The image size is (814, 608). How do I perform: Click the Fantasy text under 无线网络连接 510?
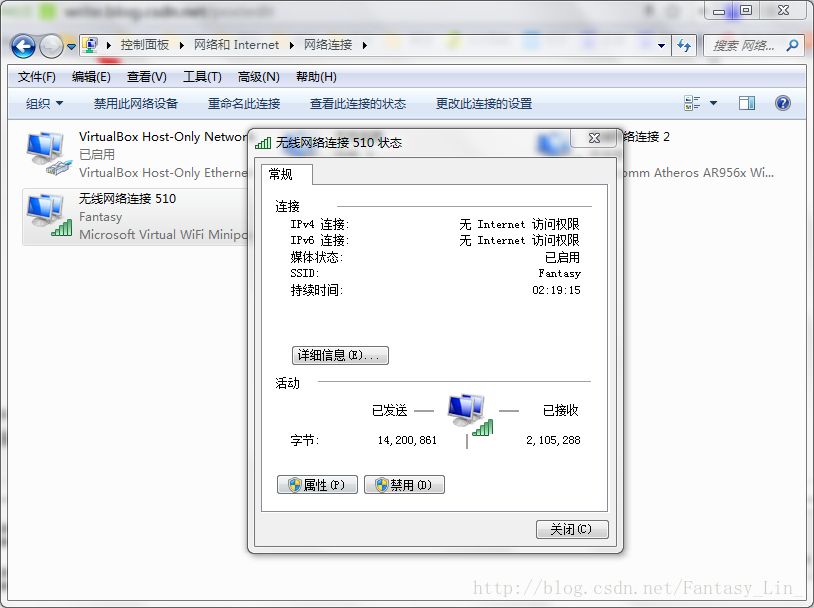[101, 217]
